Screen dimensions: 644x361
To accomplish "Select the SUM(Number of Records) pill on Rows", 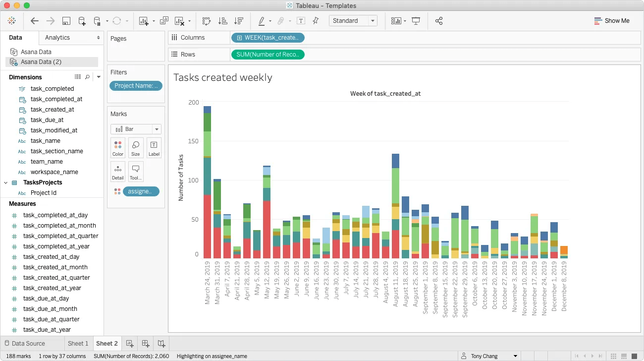I will coord(268,55).
